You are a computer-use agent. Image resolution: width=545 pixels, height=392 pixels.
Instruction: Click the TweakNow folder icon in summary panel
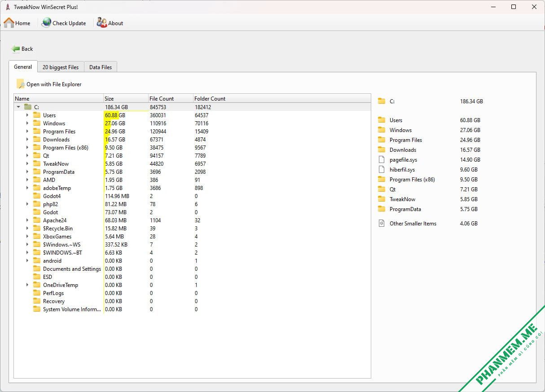(382, 199)
